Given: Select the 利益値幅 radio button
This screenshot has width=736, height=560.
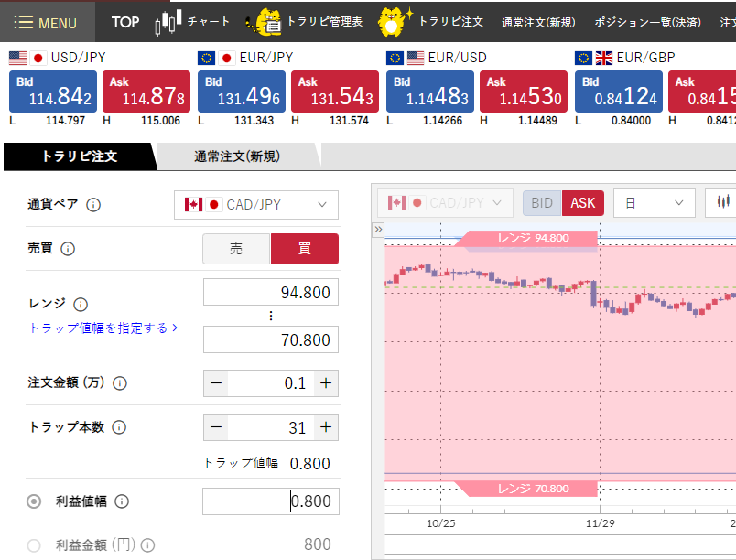Looking at the screenshot, I should (34, 501).
